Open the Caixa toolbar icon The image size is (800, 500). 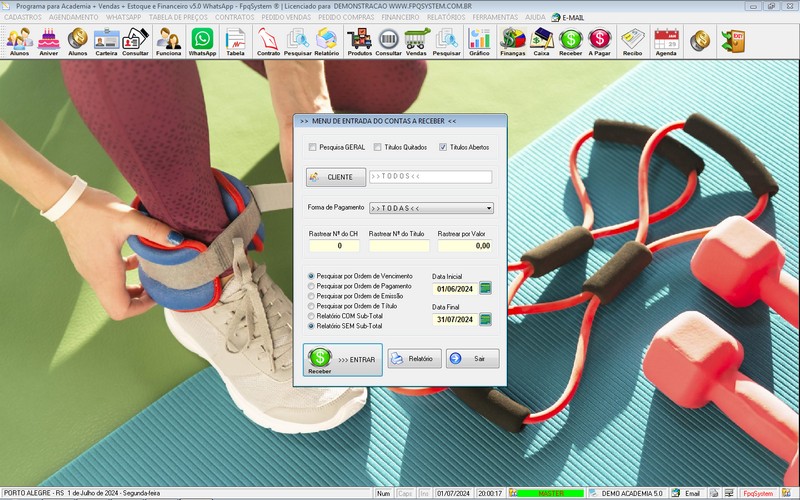(x=541, y=41)
